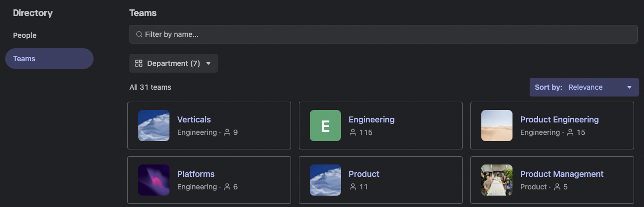Image resolution: width=644 pixels, height=207 pixels.
Task: Select the Teams sidebar item
Action: (x=49, y=59)
